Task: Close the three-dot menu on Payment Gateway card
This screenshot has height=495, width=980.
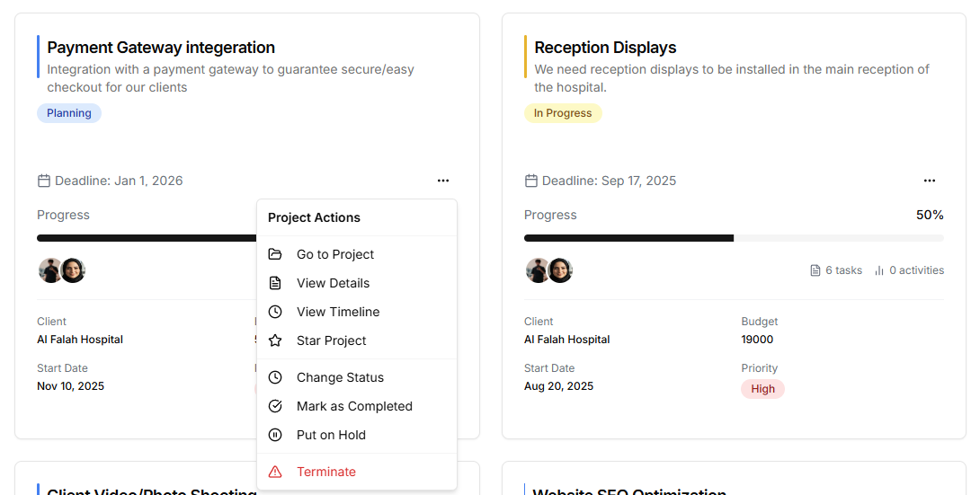Action: (442, 181)
